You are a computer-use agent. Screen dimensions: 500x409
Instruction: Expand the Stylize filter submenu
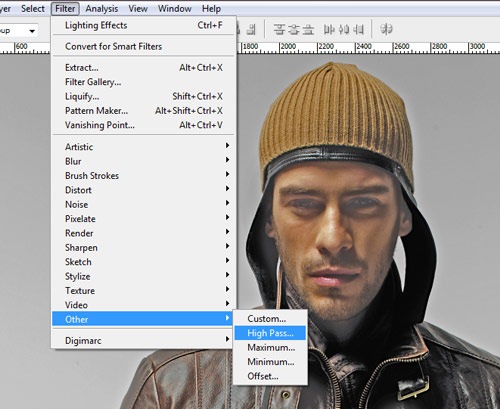[143, 276]
